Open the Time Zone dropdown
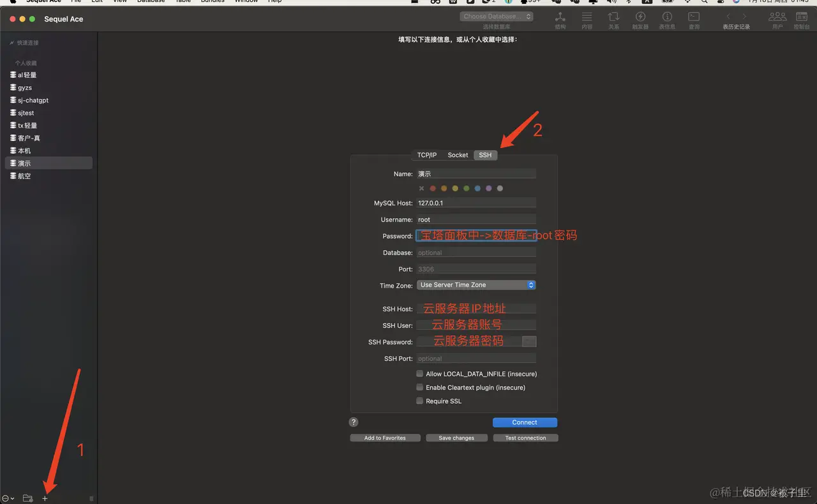Viewport: 817px width, 504px height. point(476,285)
